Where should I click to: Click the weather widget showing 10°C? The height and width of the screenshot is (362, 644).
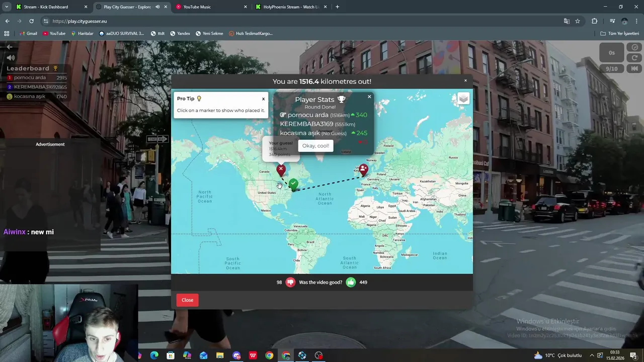tap(557, 355)
